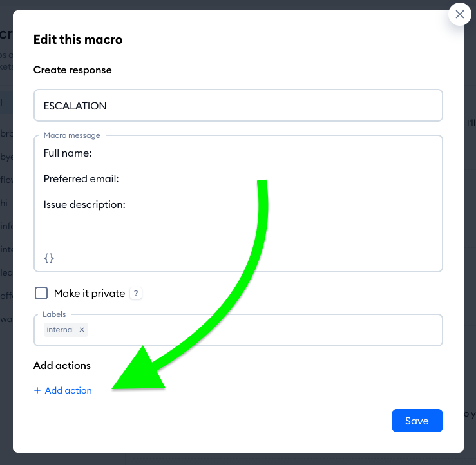Select the internal label chip
This screenshot has width=476, height=465.
click(x=61, y=330)
